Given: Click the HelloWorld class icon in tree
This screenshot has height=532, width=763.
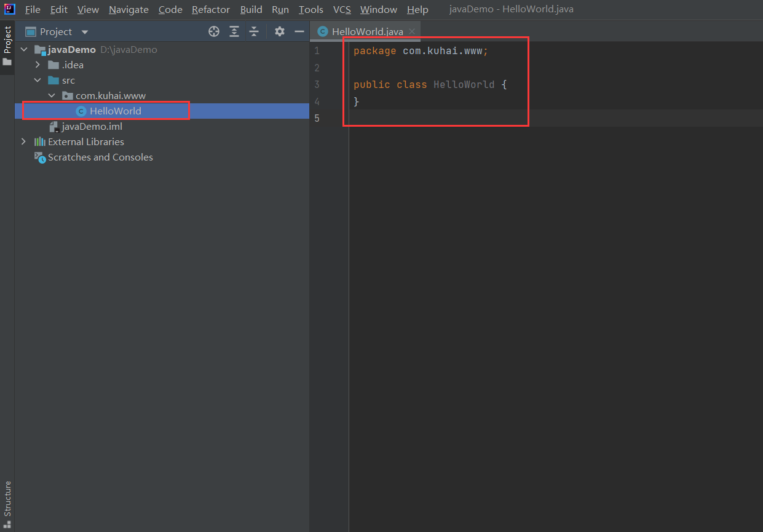Looking at the screenshot, I should (81, 111).
